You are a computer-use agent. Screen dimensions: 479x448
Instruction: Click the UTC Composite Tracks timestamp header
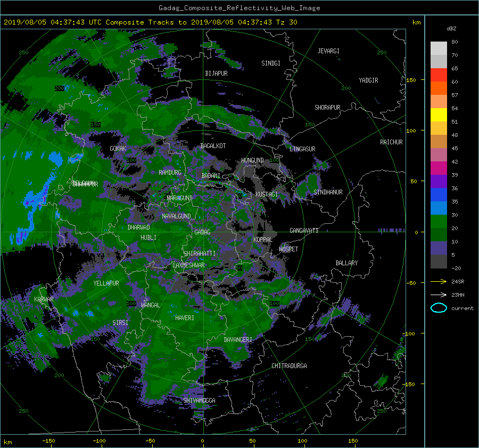[x=150, y=22]
